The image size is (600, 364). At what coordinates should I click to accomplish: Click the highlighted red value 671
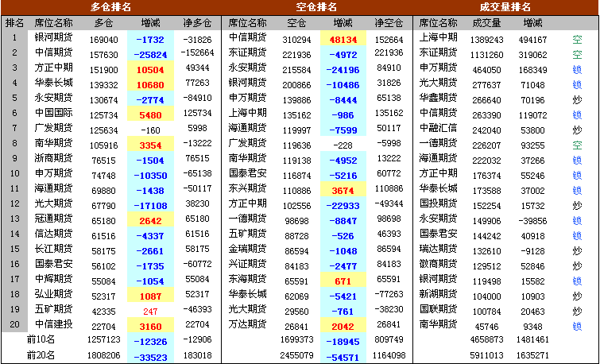[x=343, y=281]
